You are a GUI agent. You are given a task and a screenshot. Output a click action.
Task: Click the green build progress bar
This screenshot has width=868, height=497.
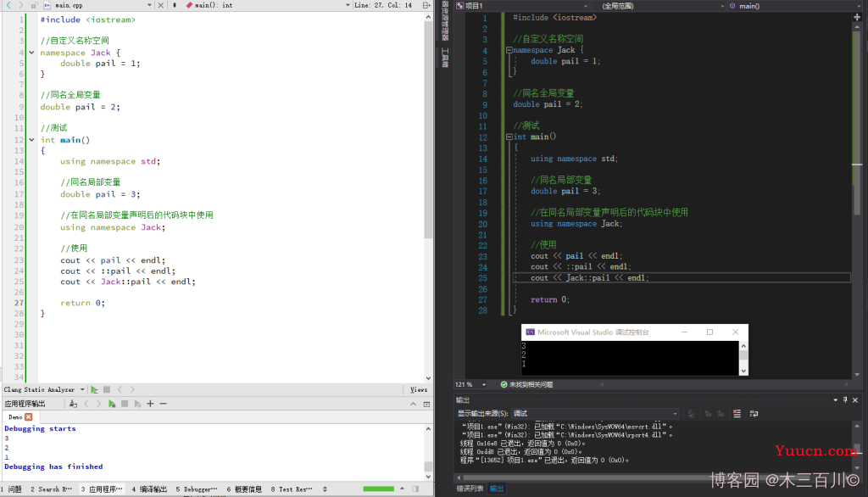click(379, 489)
